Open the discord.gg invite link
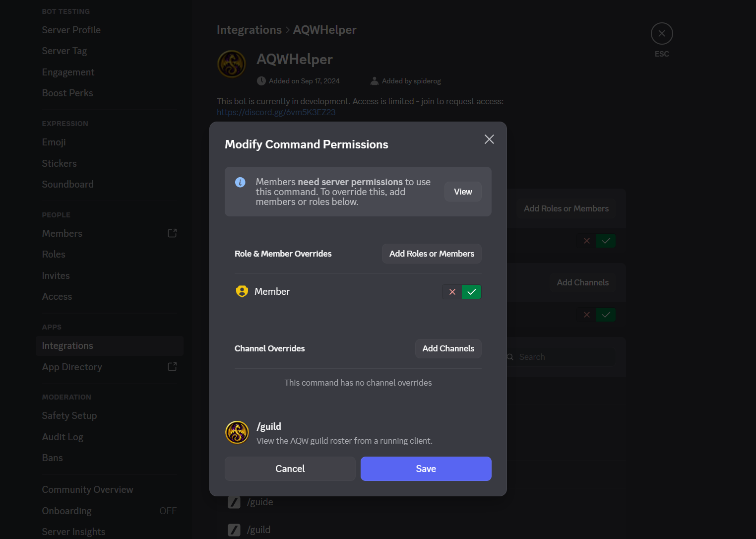Image resolution: width=756 pixels, height=539 pixels. pyautogui.click(x=276, y=112)
